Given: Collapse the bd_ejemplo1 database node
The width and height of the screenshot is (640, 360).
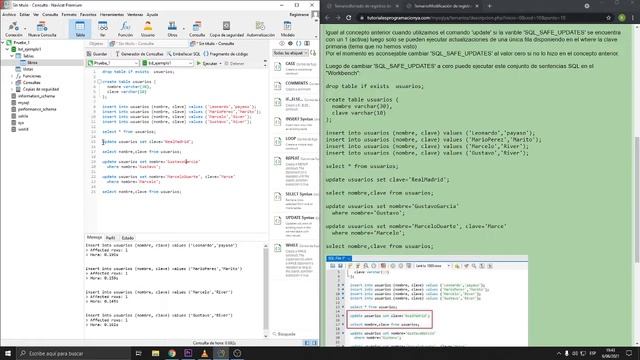Looking at the screenshot, I should point(7,49).
